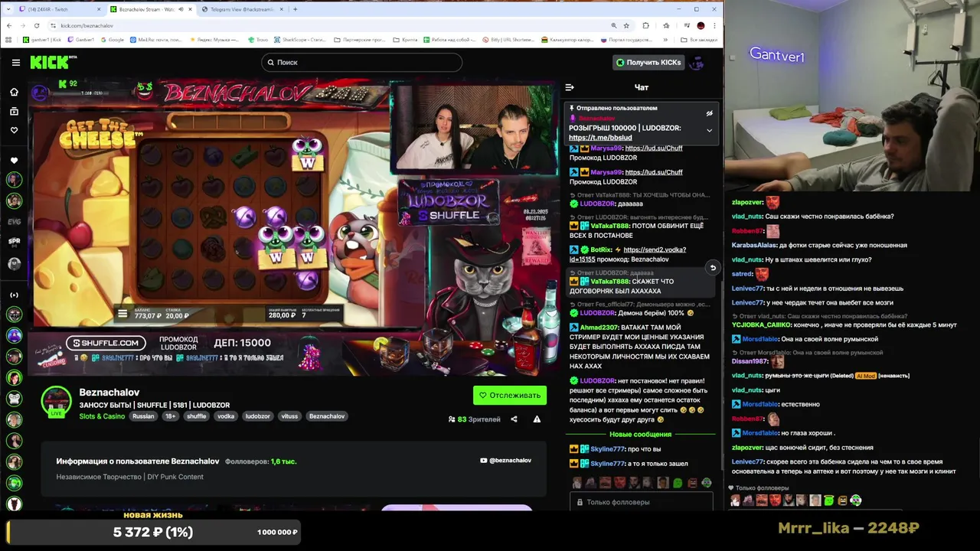Viewport: 980px width, 551px height.
Task: Select the 18+ tag
Action: [170, 416]
